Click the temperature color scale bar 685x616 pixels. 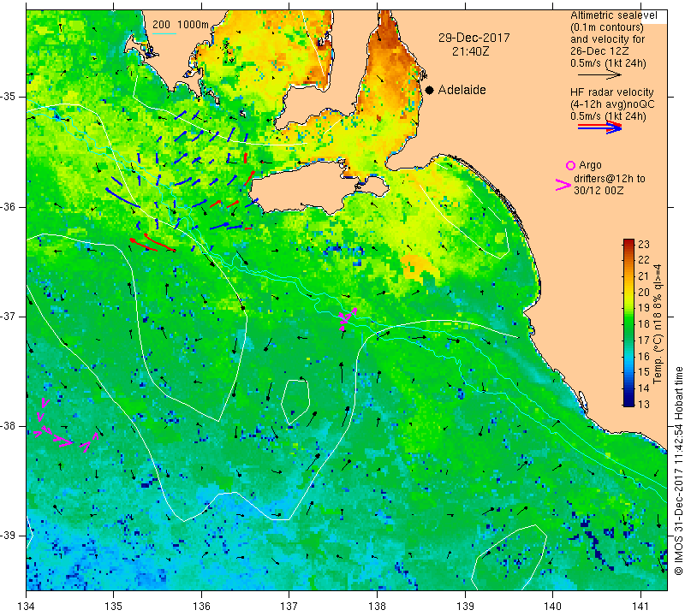[628, 323]
